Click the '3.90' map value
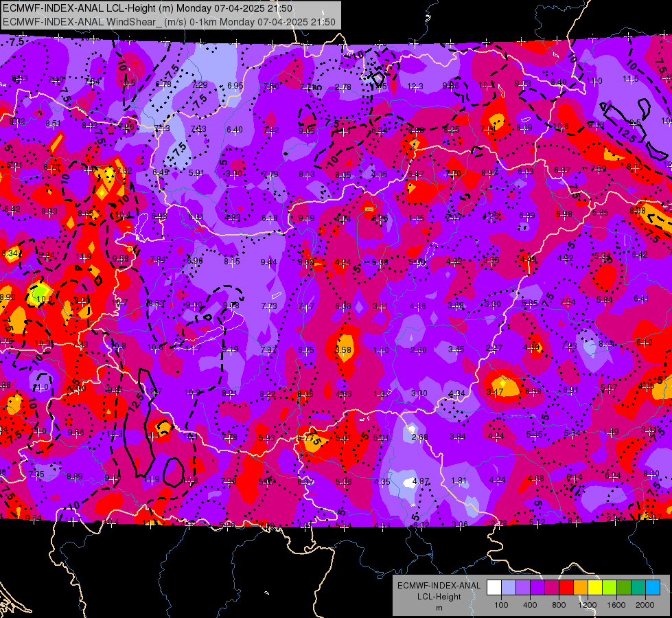This screenshot has height=618, width=672. click(x=234, y=174)
